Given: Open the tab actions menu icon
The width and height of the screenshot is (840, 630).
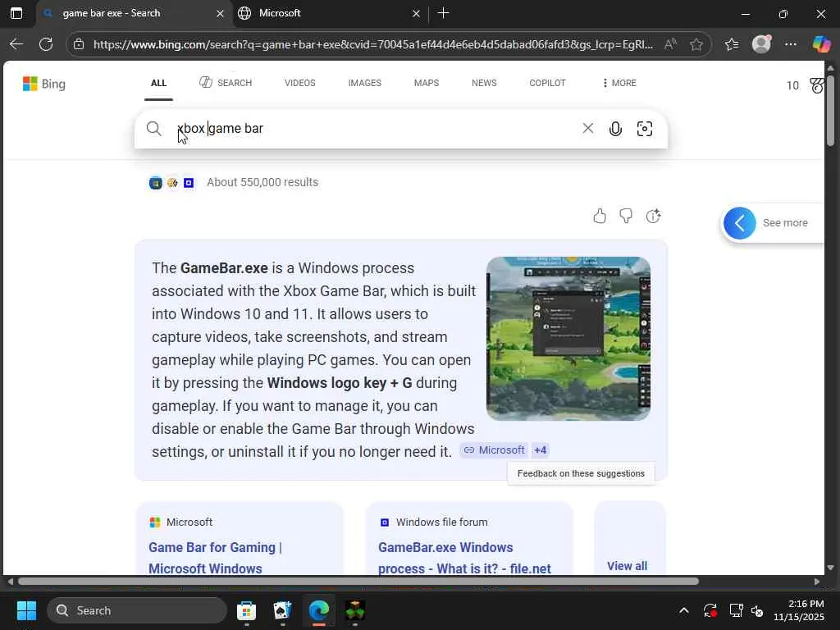Looking at the screenshot, I should (16, 13).
